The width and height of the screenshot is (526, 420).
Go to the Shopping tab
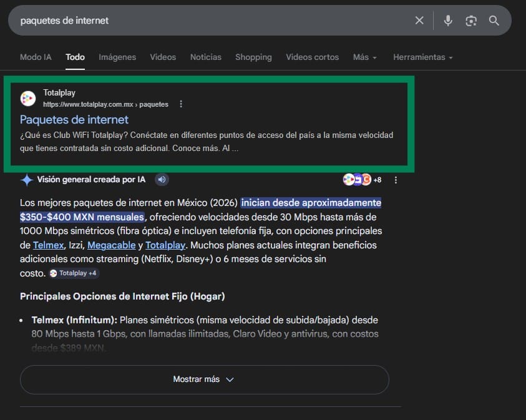pyautogui.click(x=253, y=57)
